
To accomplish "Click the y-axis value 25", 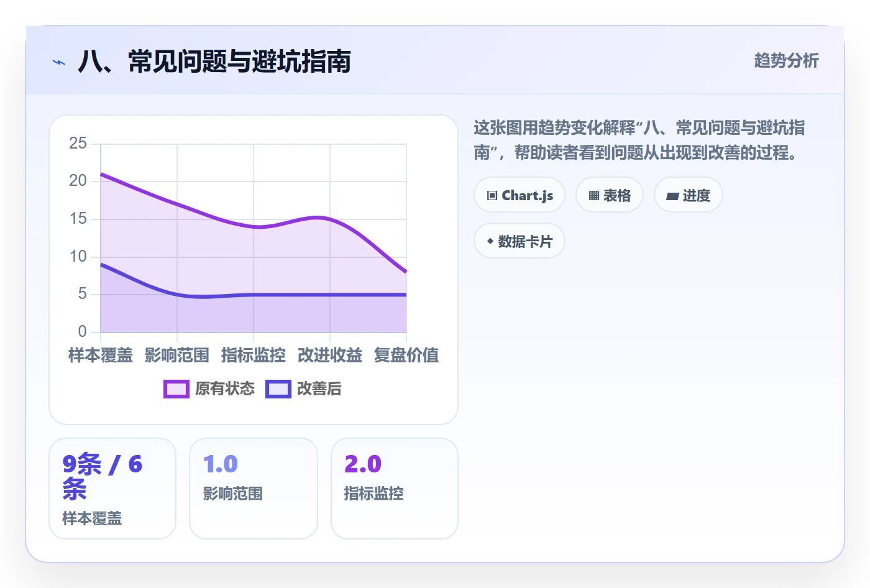I will (78, 144).
